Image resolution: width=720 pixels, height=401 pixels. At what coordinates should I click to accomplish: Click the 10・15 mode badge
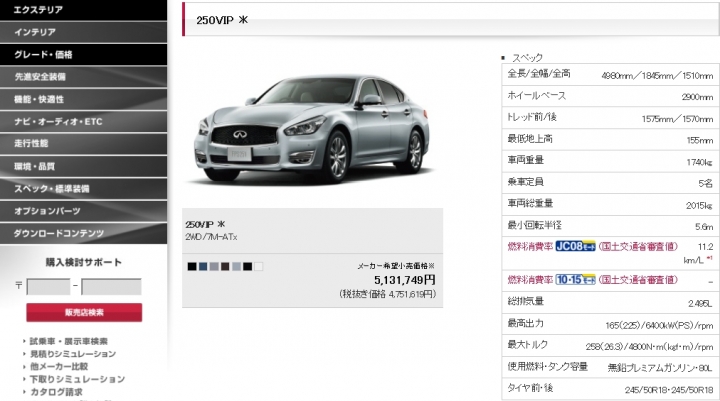coord(575,279)
